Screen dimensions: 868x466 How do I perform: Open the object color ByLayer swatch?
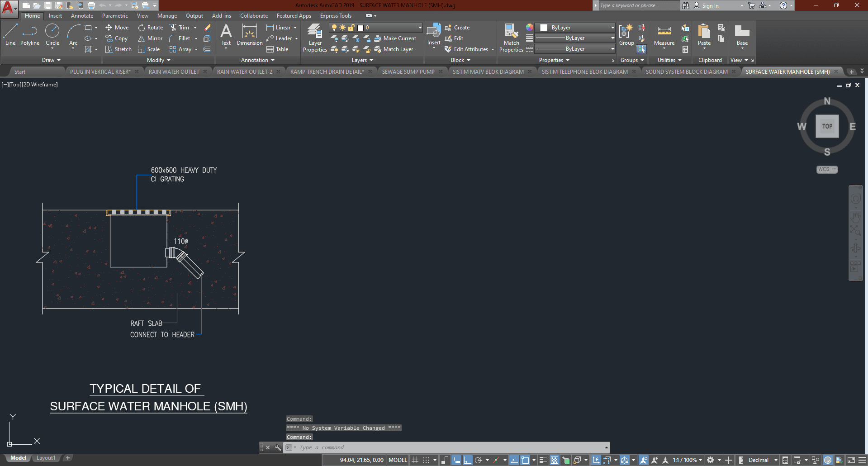tap(574, 28)
